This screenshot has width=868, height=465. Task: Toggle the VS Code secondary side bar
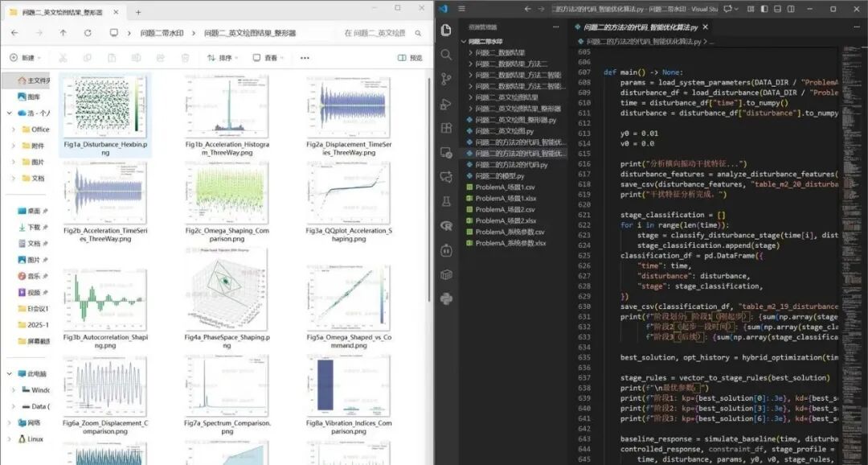(792, 9)
